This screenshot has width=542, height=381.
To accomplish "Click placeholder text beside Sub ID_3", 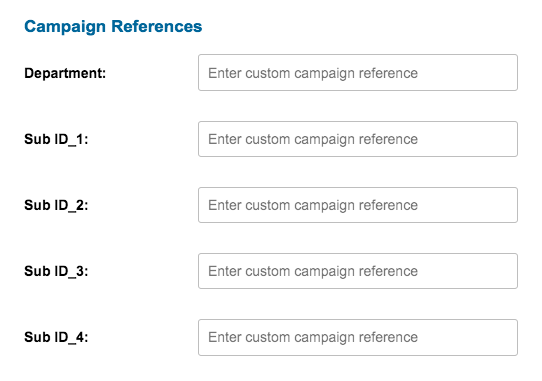I will pos(313,271).
